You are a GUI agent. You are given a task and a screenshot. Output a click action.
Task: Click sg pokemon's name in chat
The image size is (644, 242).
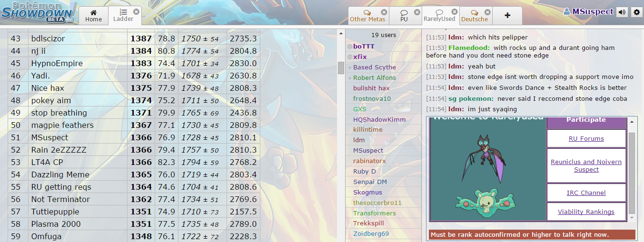(471, 99)
